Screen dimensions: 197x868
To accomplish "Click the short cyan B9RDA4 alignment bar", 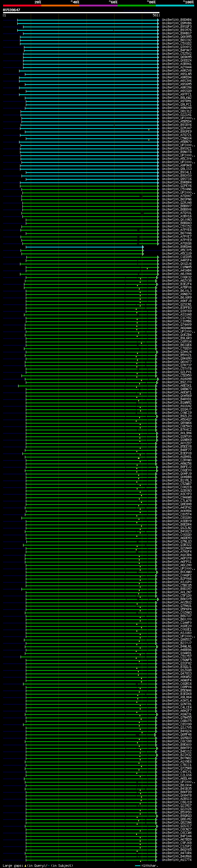I will pyautogui.click(x=84, y=247).
